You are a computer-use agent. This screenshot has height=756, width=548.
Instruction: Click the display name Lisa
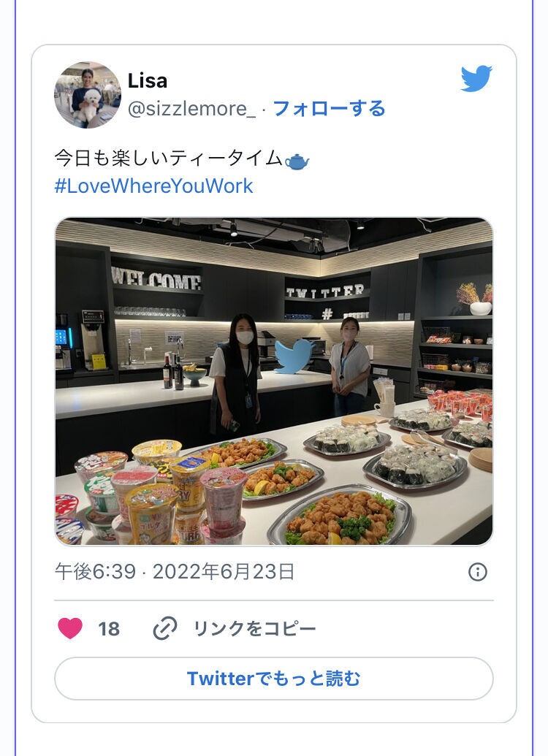[x=147, y=80]
